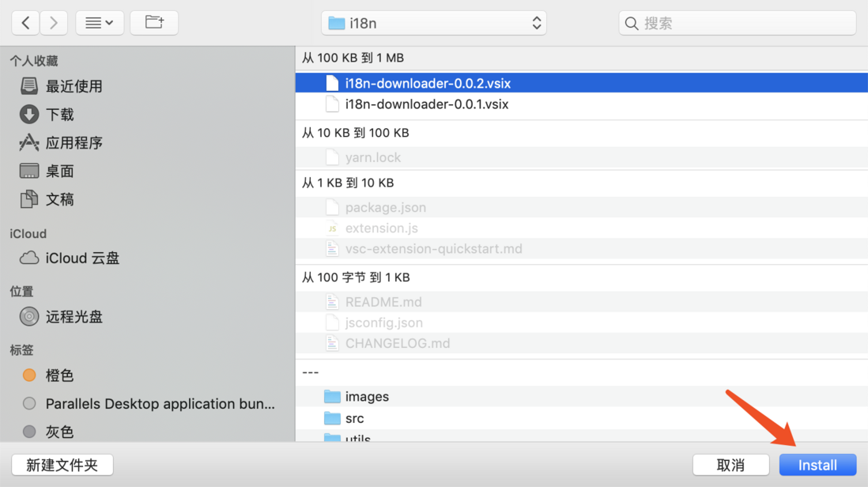868x487 pixels.
Task: Click the document icon beside CHANGELOG.md
Action: pos(332,344)
